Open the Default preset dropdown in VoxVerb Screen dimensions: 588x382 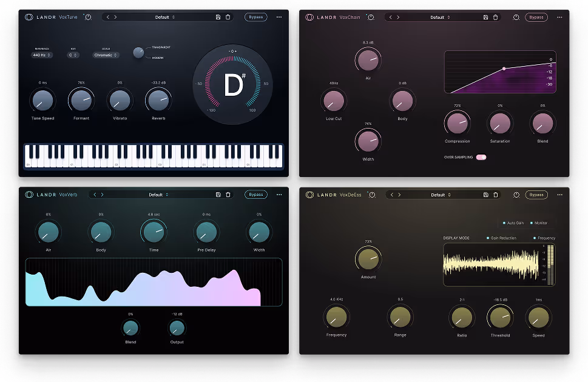tap(158, 195)
